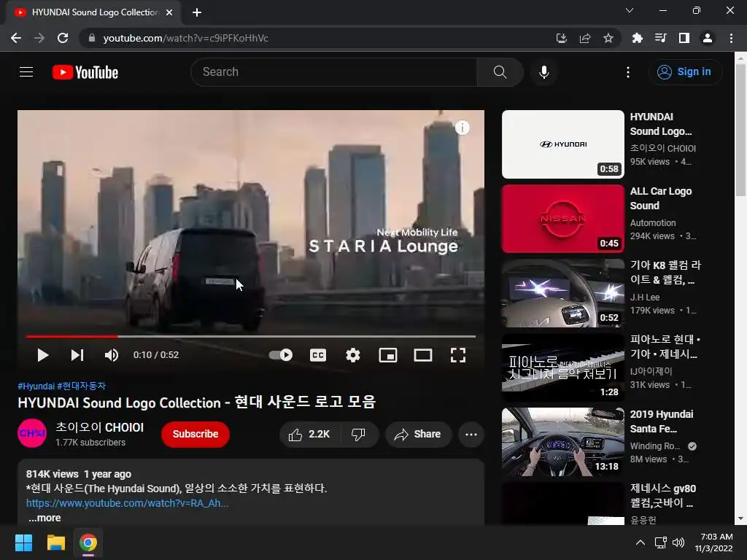Like the video with thumbs up
Screen dimensions: 747x560
(309, 435)
